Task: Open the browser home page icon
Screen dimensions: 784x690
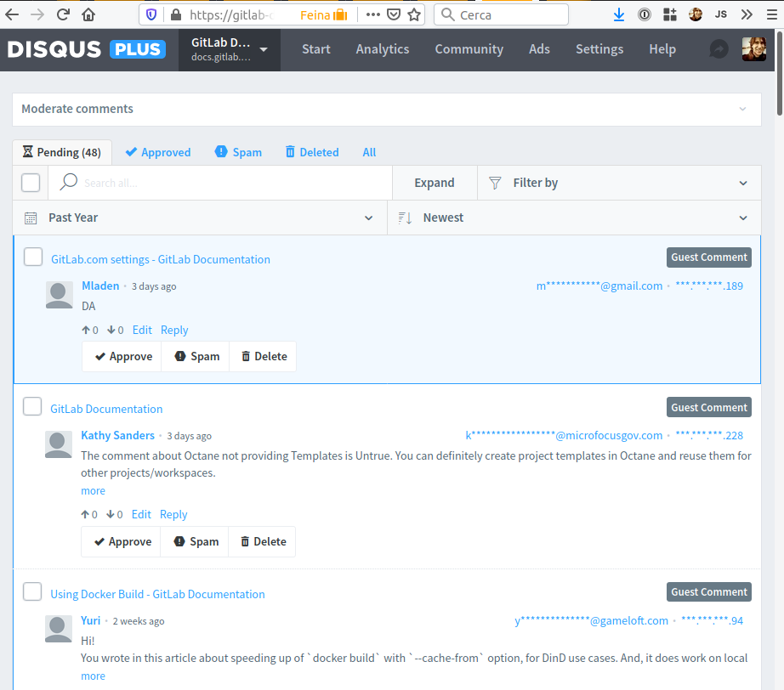Action: click(x=88, y=14)
